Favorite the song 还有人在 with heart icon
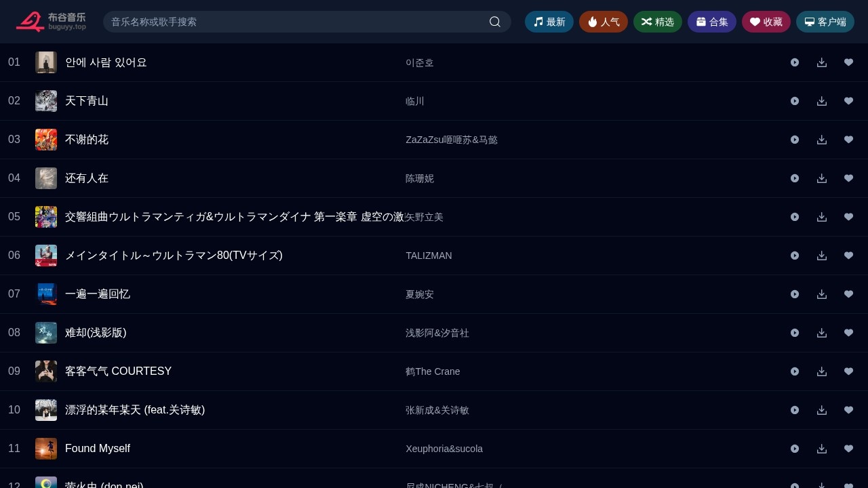This screenshot has height=488, width=868. (849, 178)
